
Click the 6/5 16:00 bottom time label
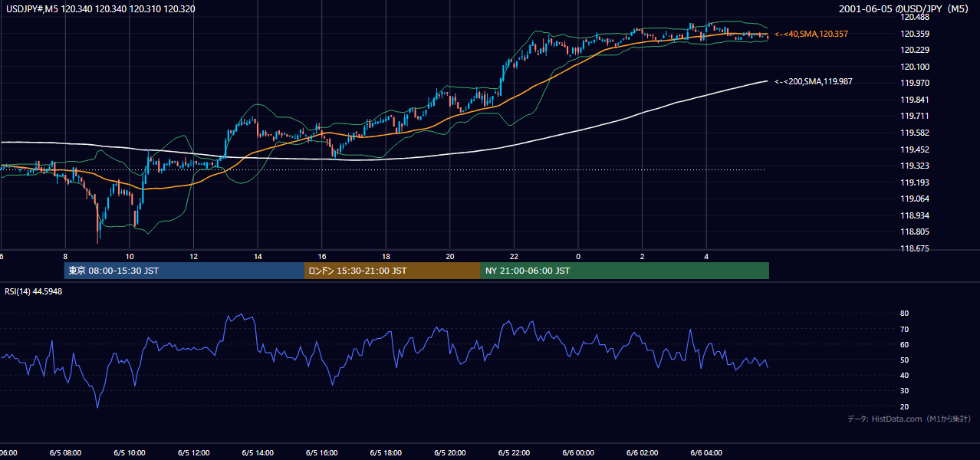(x=321, y=453)
